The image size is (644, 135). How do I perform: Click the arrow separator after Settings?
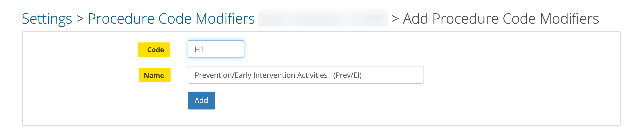[x=80, y=19]
